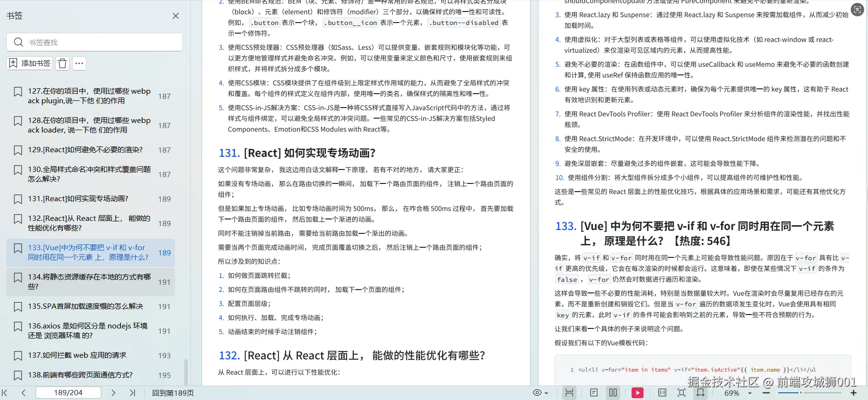
Task: Jump to the last page
Action: (133, 393)
